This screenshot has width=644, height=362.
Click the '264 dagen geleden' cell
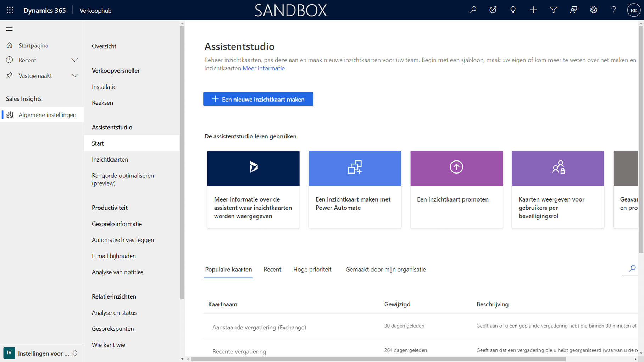click(x=405, y=350)
